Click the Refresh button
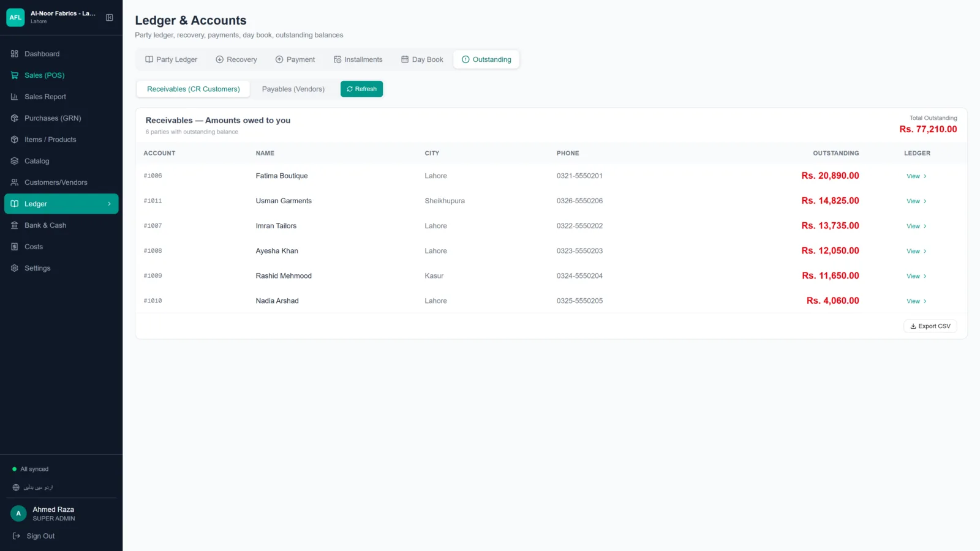Screen dimensions: 980x551 [x=362, y=89]
